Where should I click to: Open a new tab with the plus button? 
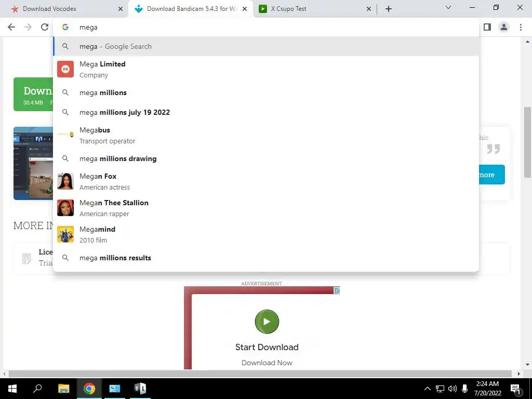pos(389,9)
